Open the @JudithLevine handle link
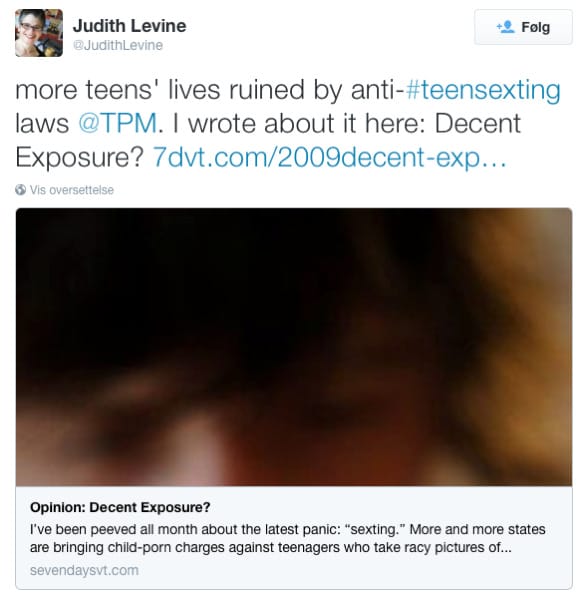The image size is (586, 600). [x=118, y=45]
